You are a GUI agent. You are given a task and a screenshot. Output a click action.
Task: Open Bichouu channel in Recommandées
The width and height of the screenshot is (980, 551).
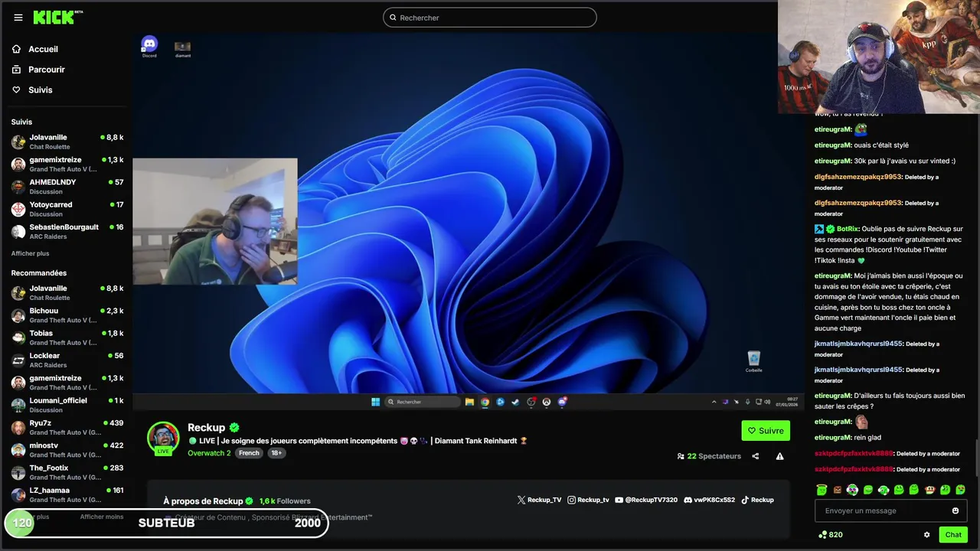tap(67, 315)
